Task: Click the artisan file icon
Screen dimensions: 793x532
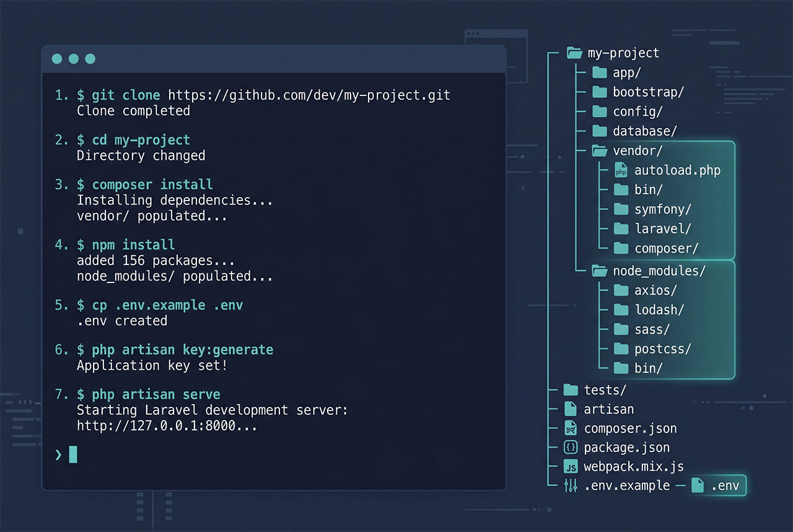Action: tap(571, 409)
